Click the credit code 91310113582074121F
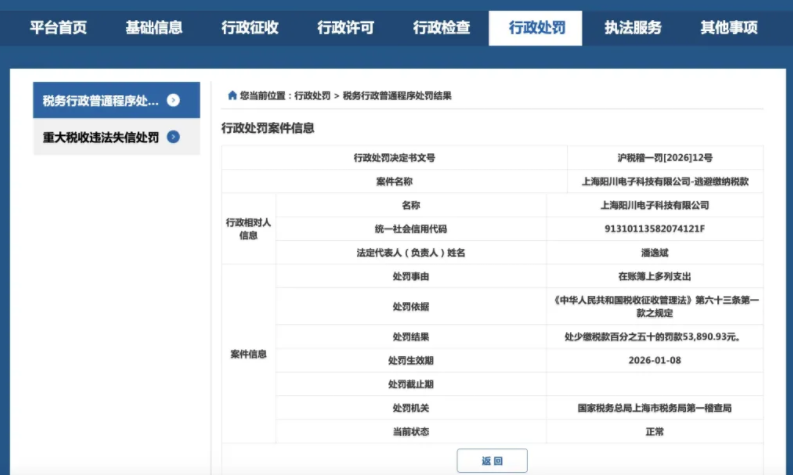This screenshot has height=475, width=793. coord(655,229)
